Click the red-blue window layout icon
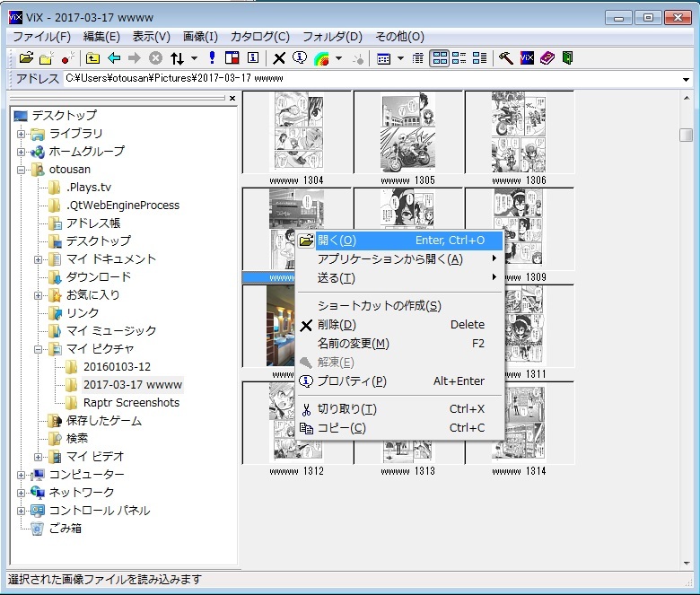The image size is (700, 595). pyautogui.click(x=232, y=58)
